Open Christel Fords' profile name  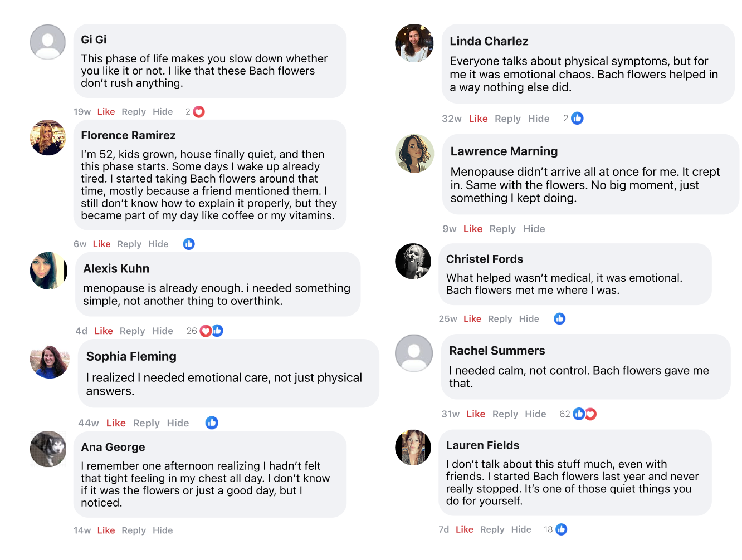(485, 259)
